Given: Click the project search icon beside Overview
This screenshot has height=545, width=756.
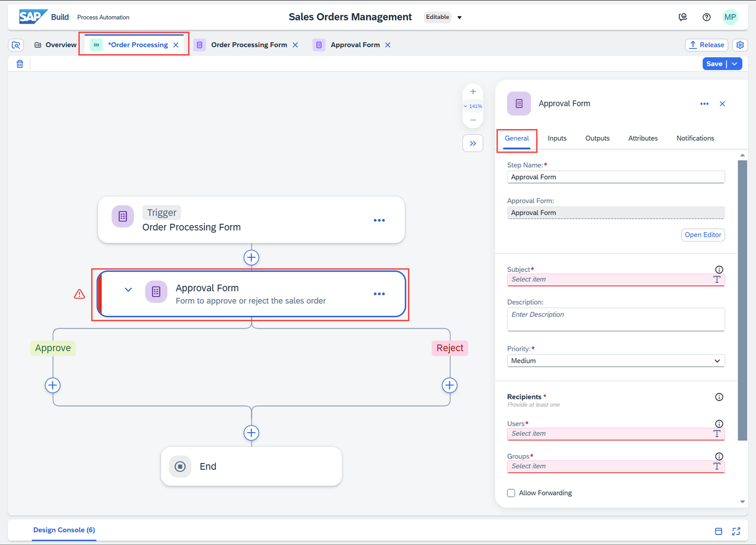Looking at the screenshot, I should point(16,45).
